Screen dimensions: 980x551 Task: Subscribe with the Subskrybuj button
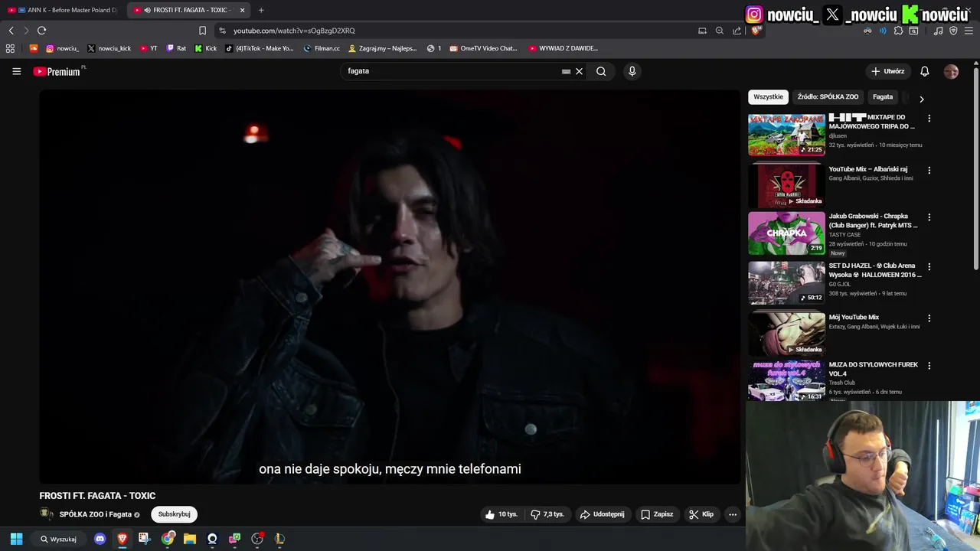[175, 514]
